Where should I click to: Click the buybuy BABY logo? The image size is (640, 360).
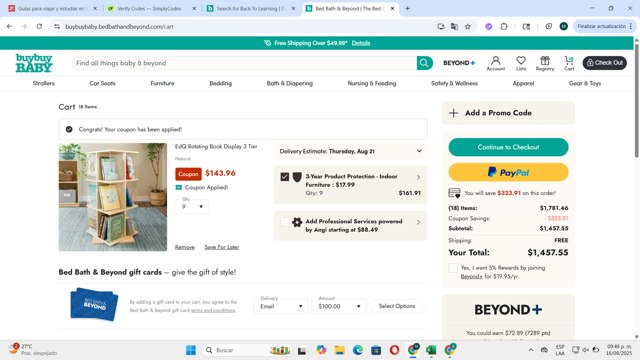click(x=34, y=63)
